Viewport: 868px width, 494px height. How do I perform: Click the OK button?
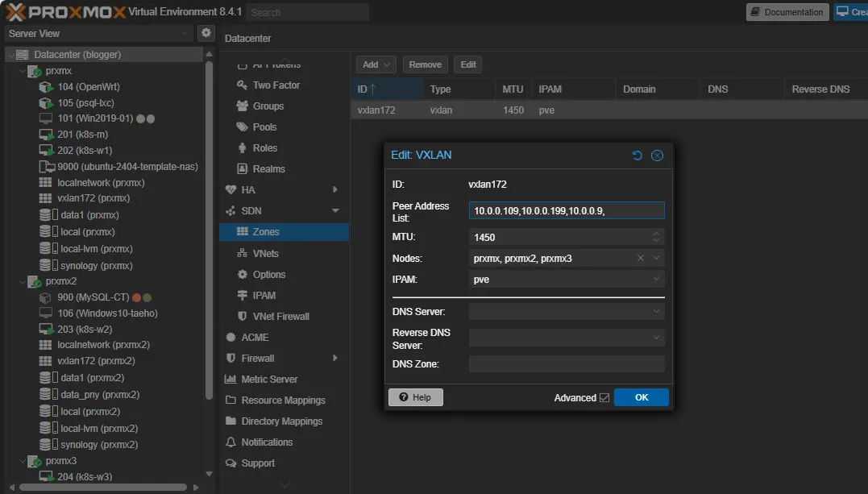(x=641, y=397)
